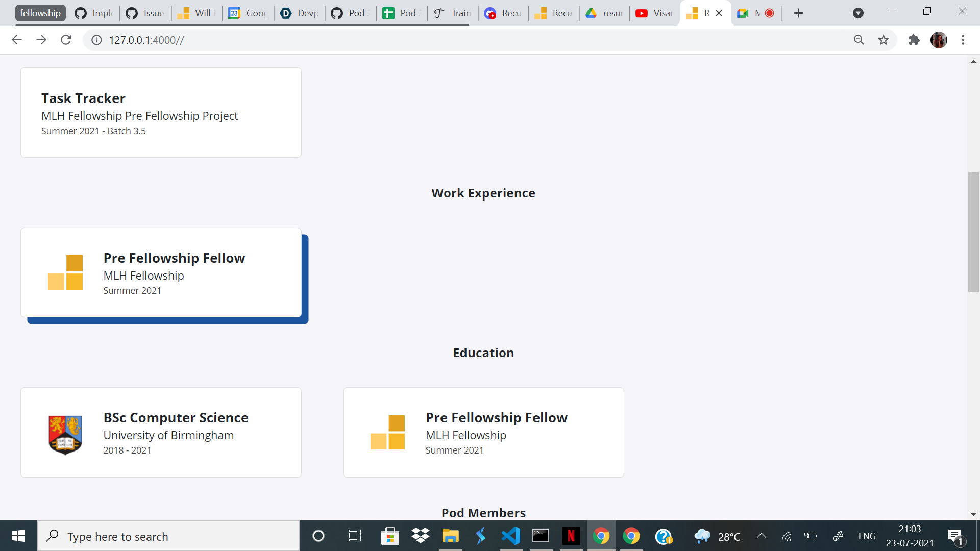Image resolution: width=980 pixels, height=551 pixels.
Task: Click the page vertical scrollbar thumb
Action: 973,232
